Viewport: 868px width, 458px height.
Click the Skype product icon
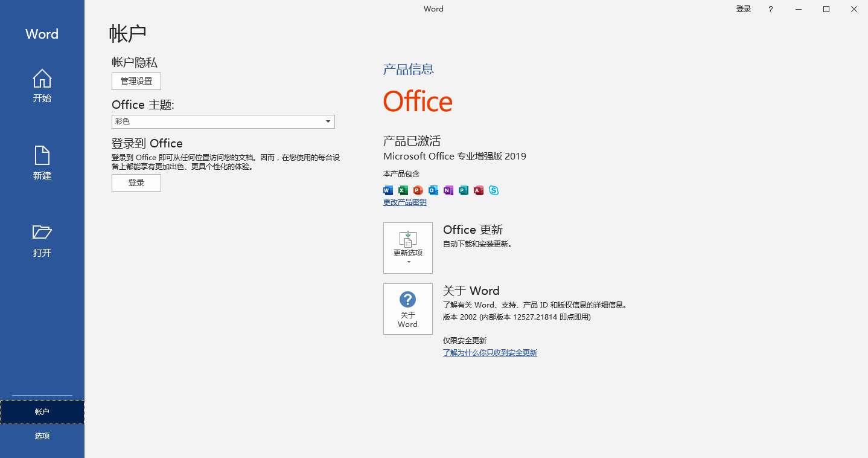494,190
